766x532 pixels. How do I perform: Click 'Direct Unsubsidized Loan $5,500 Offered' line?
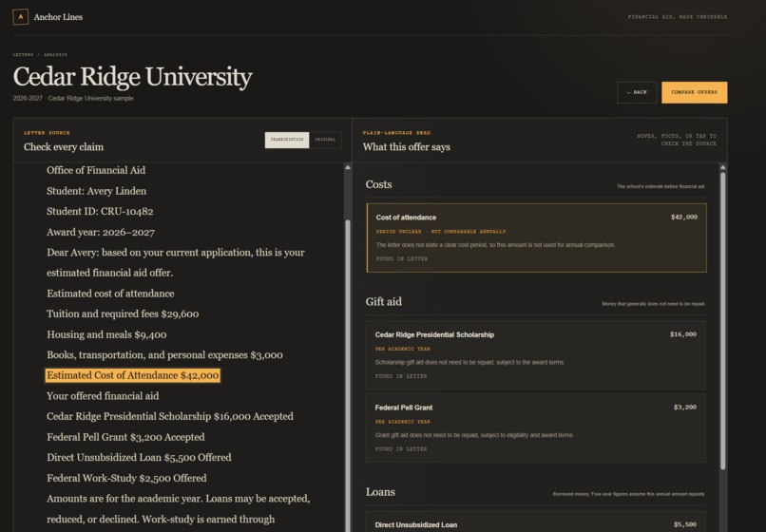click(139, 458)
